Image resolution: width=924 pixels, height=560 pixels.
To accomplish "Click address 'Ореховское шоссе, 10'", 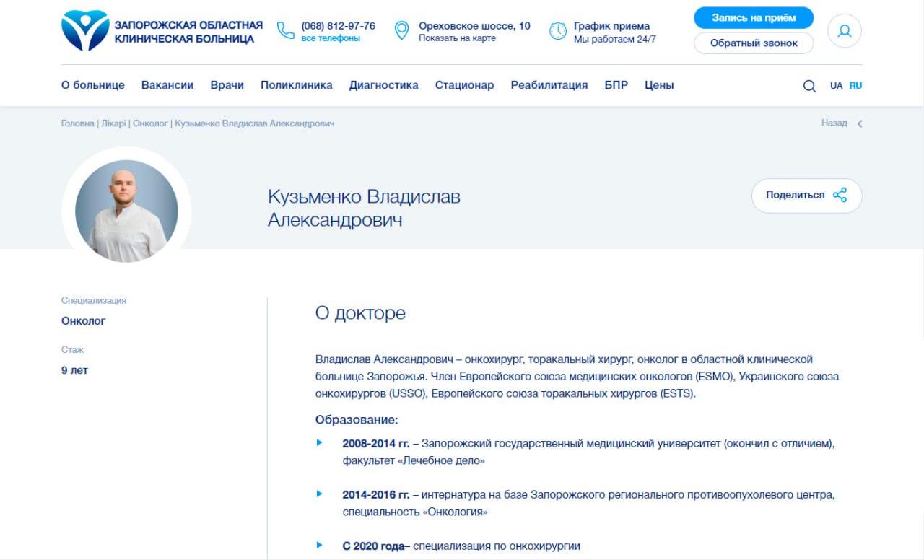I will coord(474,26).
